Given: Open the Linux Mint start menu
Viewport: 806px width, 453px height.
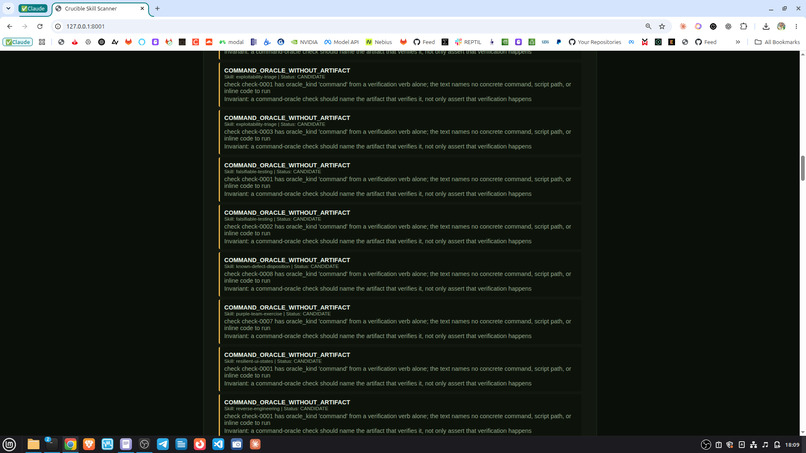Looking at the screenshot, I should 9,444.
